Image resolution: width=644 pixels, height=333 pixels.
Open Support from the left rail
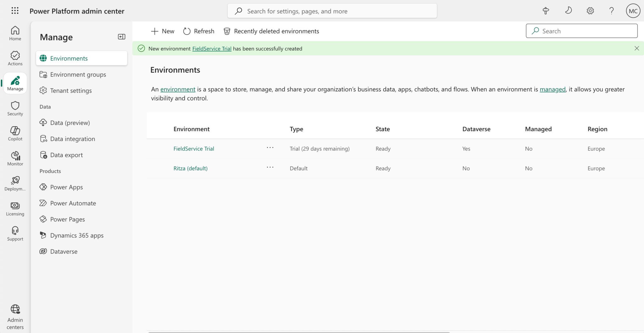pos(15,234)
